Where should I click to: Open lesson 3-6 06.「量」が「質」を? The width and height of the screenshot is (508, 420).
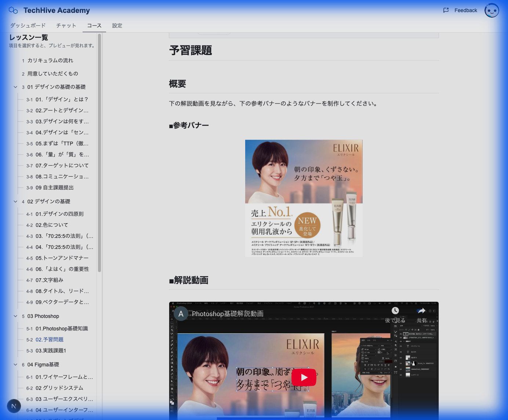coord(62,155)
